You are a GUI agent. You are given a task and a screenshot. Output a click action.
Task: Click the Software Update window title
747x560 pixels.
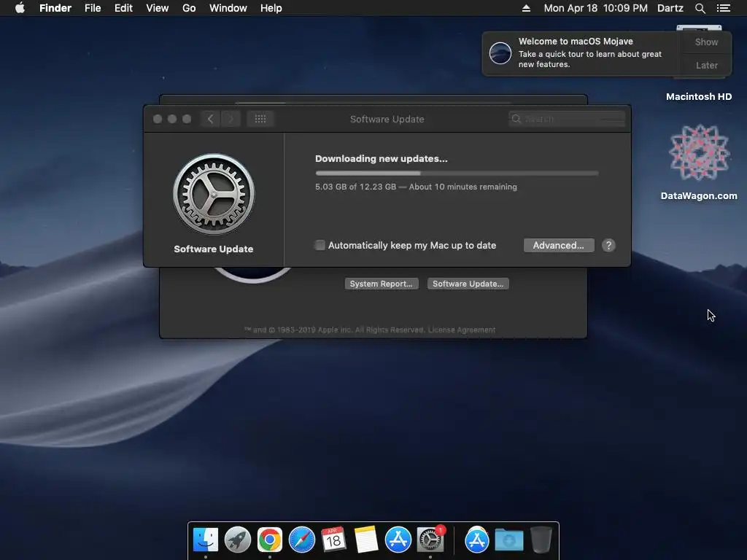click(x=387, y=119)
